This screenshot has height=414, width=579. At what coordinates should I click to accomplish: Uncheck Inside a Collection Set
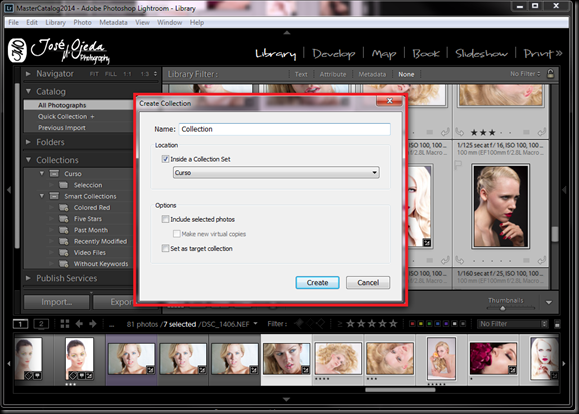(x=165, y=159)
